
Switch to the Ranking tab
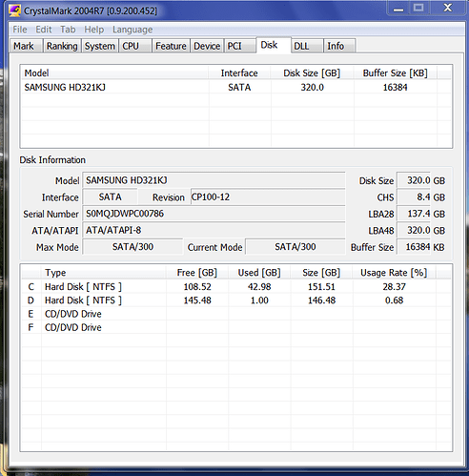pyautogui.click(x=62, y=46)
